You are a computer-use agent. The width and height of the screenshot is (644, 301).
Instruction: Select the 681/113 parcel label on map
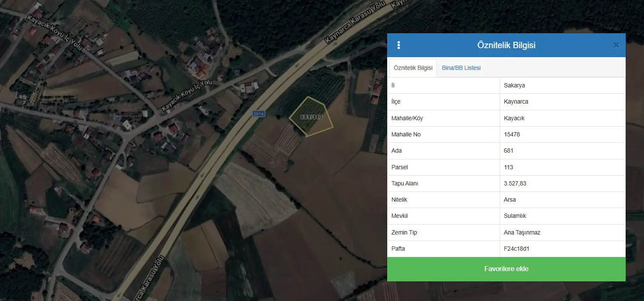click(311, 117)
